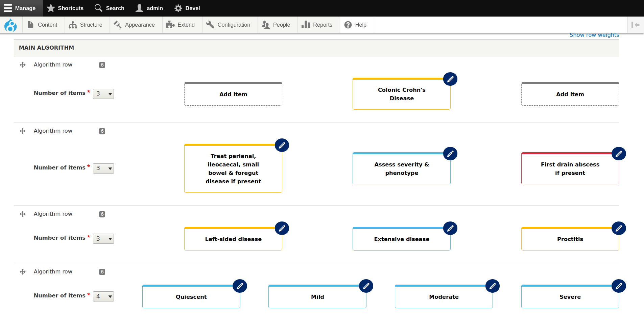644x316 pixels.
Task: Open Number of items dropdown showing 4
Action: pyautogui.click(x=103, y=296)
